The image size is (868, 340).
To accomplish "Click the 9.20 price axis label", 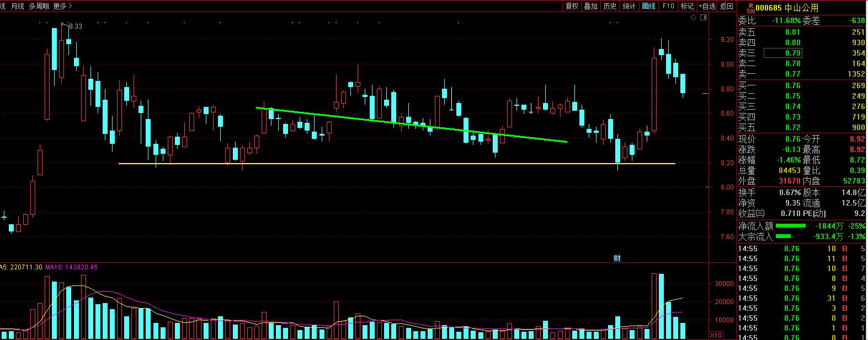I will pyautogui.click(x=727, y=40).
